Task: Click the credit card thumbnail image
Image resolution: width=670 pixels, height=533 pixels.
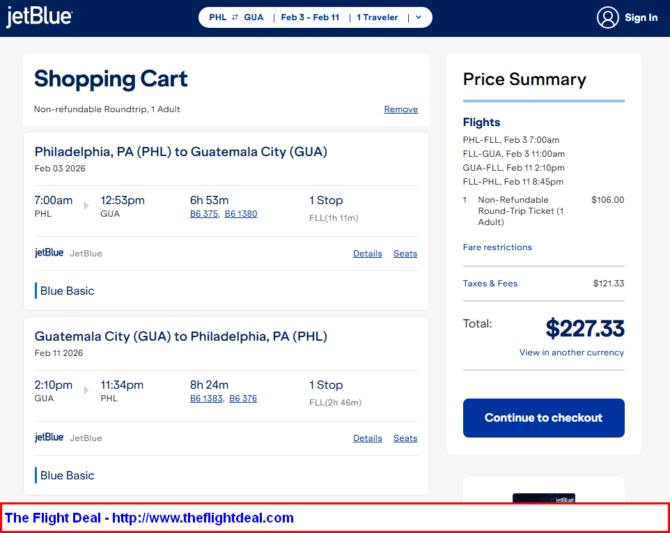Action: click(x=543, y=497)
